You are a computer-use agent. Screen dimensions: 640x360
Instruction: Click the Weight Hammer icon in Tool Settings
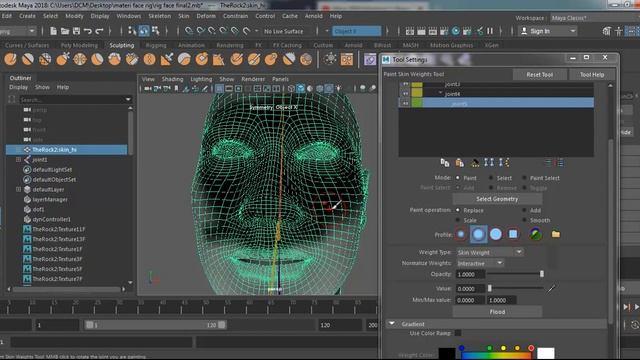pos(475,163)
